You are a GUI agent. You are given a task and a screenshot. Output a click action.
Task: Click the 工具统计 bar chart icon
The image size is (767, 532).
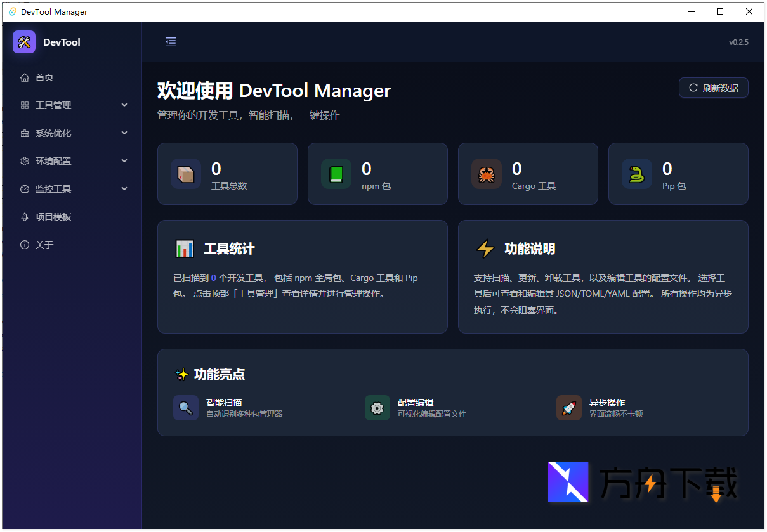click(x=185, y=249)
